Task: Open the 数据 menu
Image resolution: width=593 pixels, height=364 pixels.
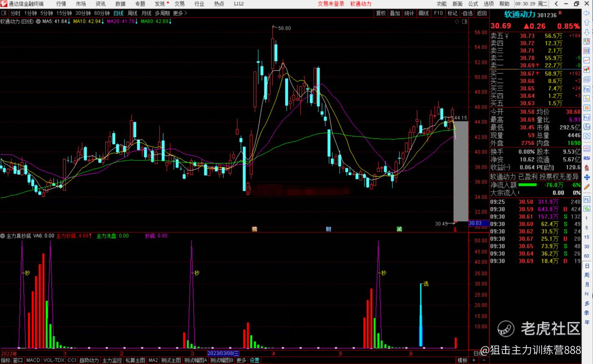Action: click(x=120, y=4)
